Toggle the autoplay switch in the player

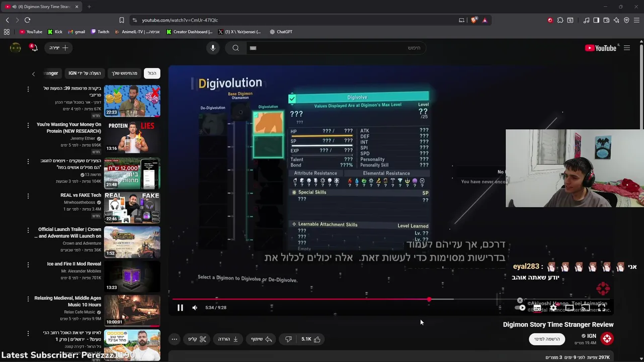(x=521, y=308)
